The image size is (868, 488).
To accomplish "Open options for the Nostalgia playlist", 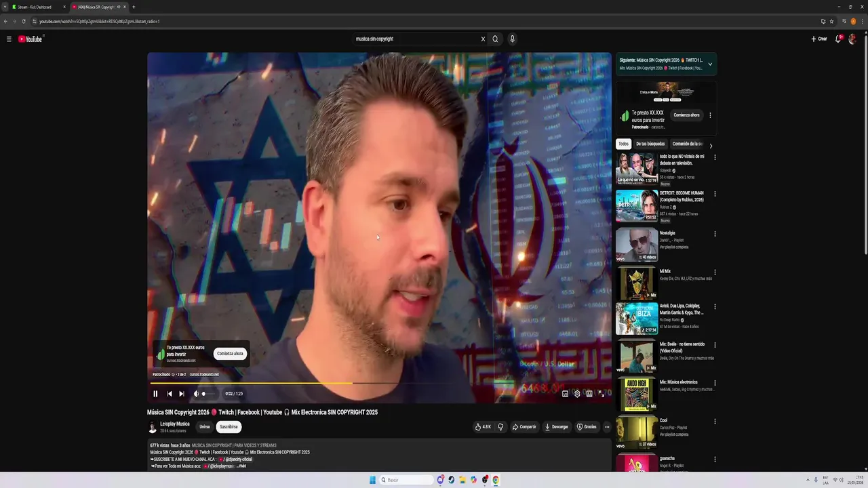I will pyautogui.click(x=715, y=234).
